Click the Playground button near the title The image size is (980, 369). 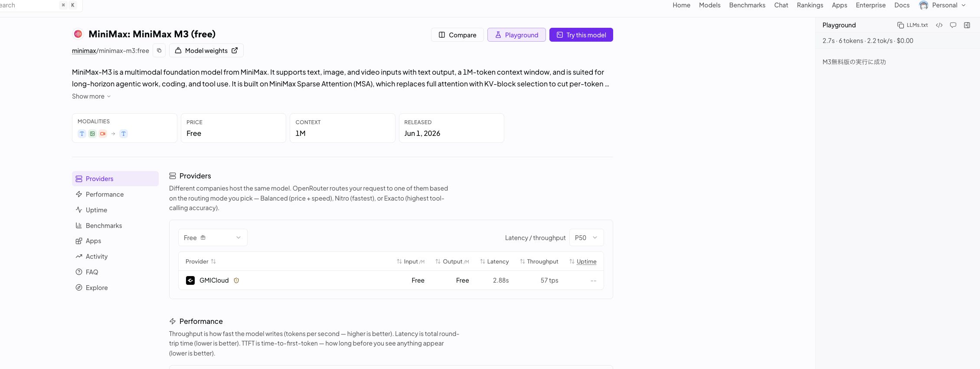click(516, 35)
